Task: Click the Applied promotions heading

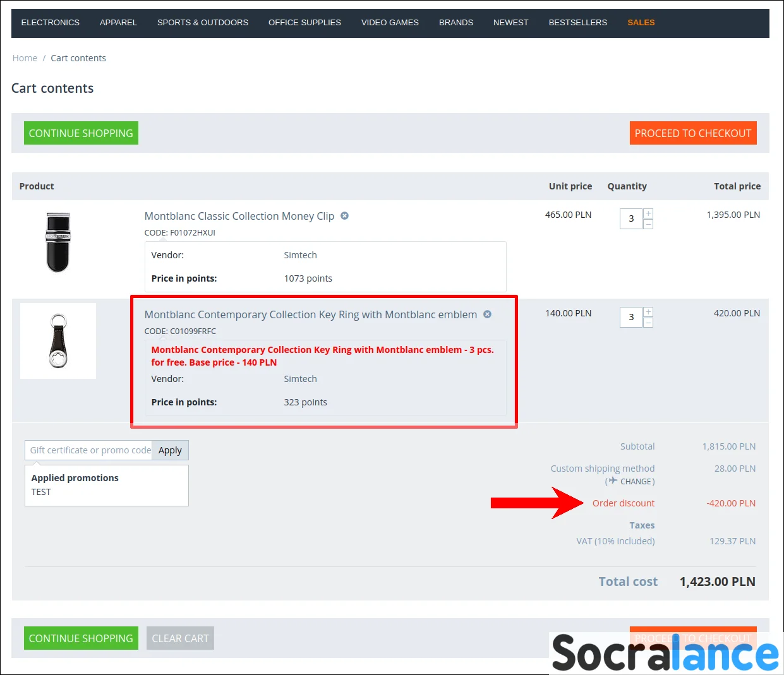Action: click(75, 478)
